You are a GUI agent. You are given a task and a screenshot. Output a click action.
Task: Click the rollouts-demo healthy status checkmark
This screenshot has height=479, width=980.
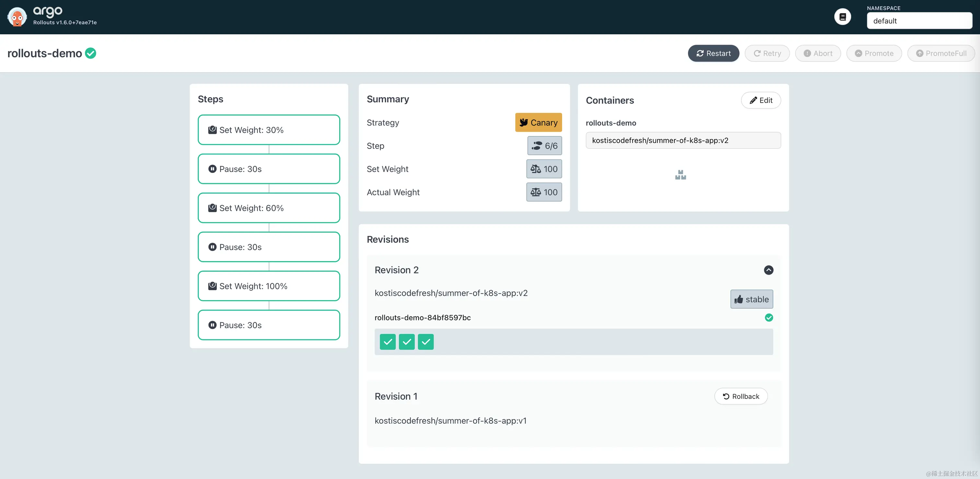(x=90, y=53)
